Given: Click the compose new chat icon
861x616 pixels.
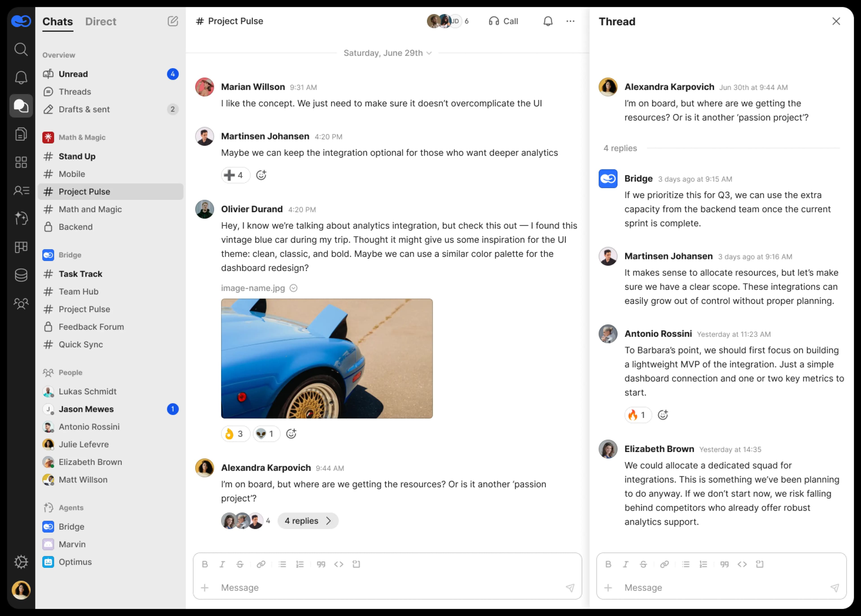Looking at the screenshot, I should tap(173, 21).
